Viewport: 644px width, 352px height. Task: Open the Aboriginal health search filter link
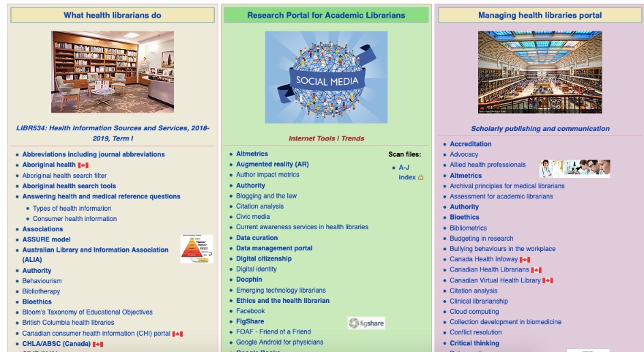pyautogui.click(x=65, y=175)
